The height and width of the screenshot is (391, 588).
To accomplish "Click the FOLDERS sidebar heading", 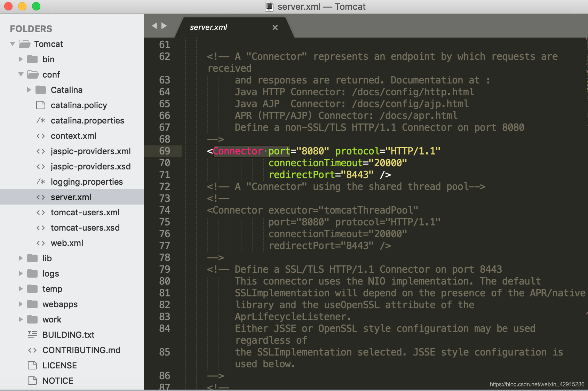I will [x=31, y=29].
